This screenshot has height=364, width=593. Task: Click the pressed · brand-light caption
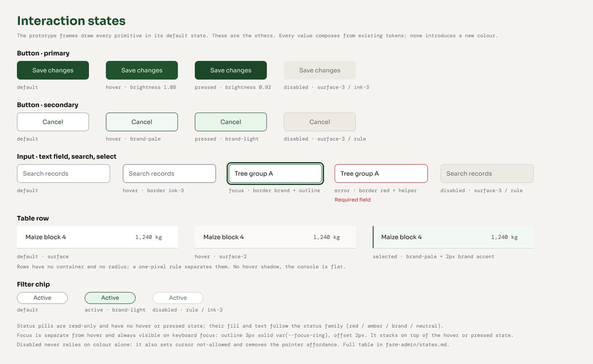[227, 139]
